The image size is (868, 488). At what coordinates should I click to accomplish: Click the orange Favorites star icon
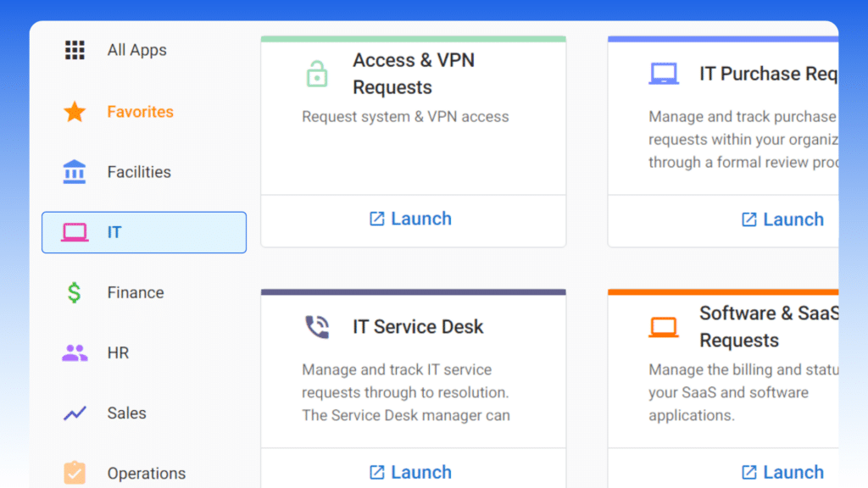click(x=75, y=112)
